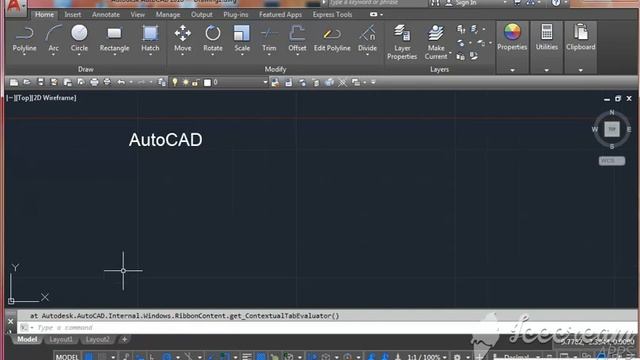The width and height of the screenshot is (640, 360).
Task: Switch to the Plug-ins ribbon tab
Action: click(236, 14)
